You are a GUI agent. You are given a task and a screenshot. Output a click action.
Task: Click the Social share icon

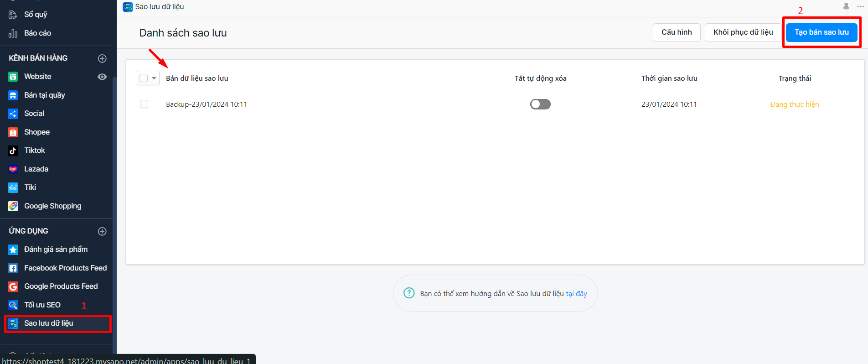(x=13, y=114)
